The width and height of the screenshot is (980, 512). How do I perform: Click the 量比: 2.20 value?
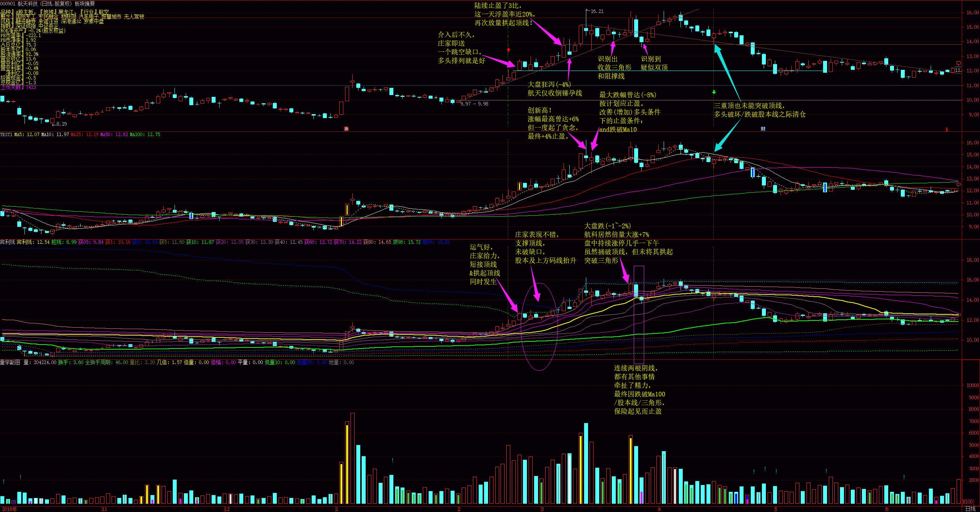click(142, 363)
